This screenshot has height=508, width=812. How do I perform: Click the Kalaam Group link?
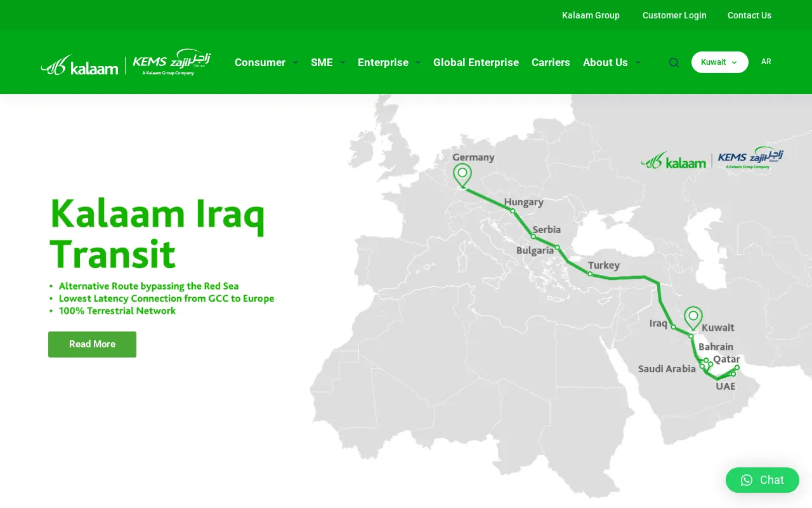591,15
